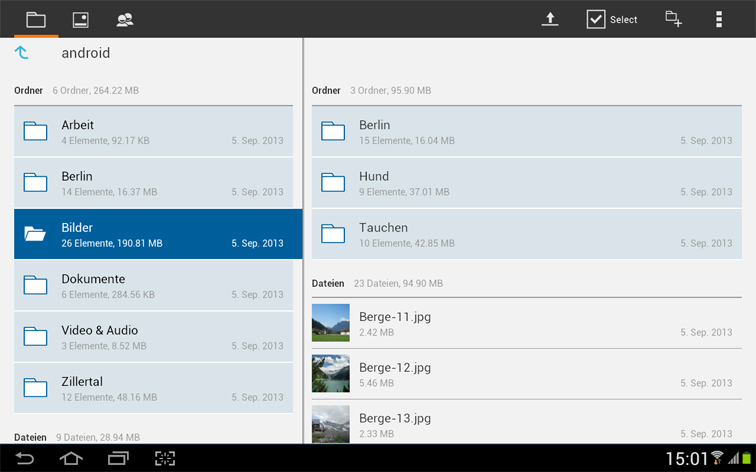Click the '26 Elemente, 190.81 MB' detail

tap(112, 243)
